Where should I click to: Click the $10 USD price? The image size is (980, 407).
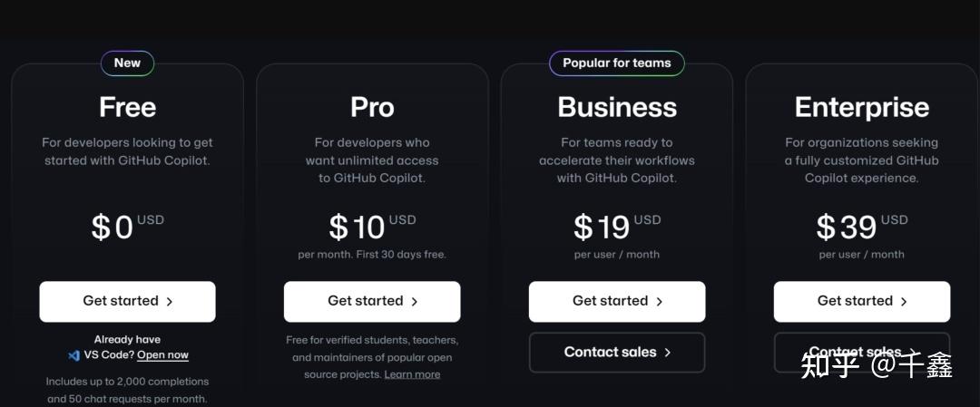point(371,227)
